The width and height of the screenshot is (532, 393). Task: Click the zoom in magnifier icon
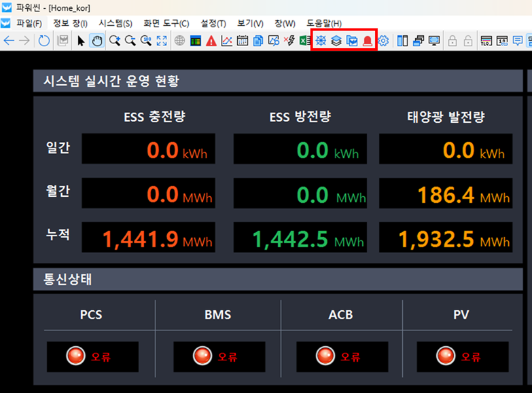click(x=114, y=41)
